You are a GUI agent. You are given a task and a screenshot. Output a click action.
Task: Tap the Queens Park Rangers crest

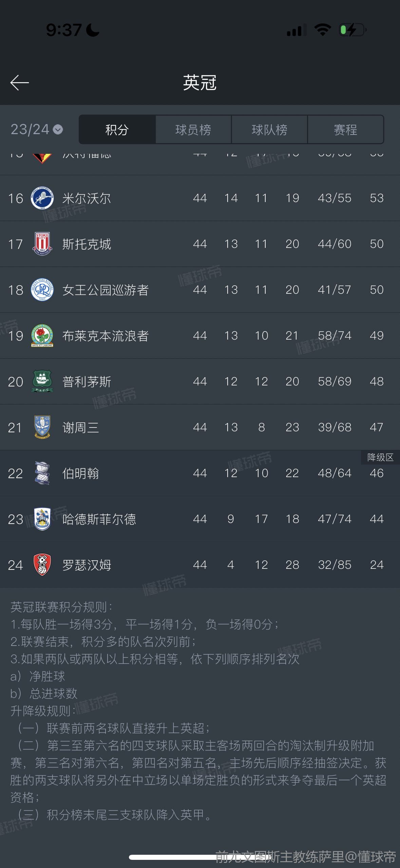pyautogui.click(x=42, y=290)
